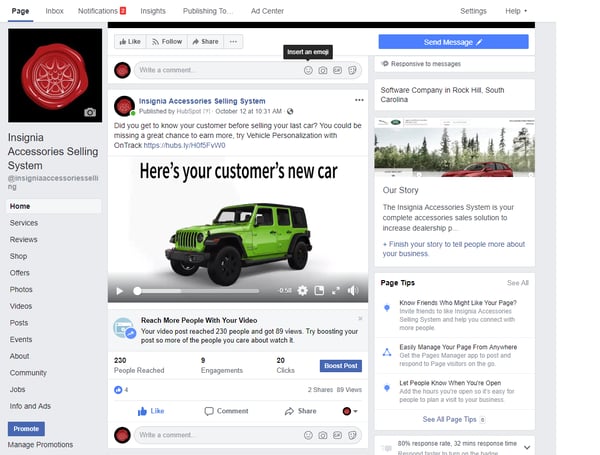The image size is (600, 455).
Task: Click the Boost Post button
Action: (341, 366)
